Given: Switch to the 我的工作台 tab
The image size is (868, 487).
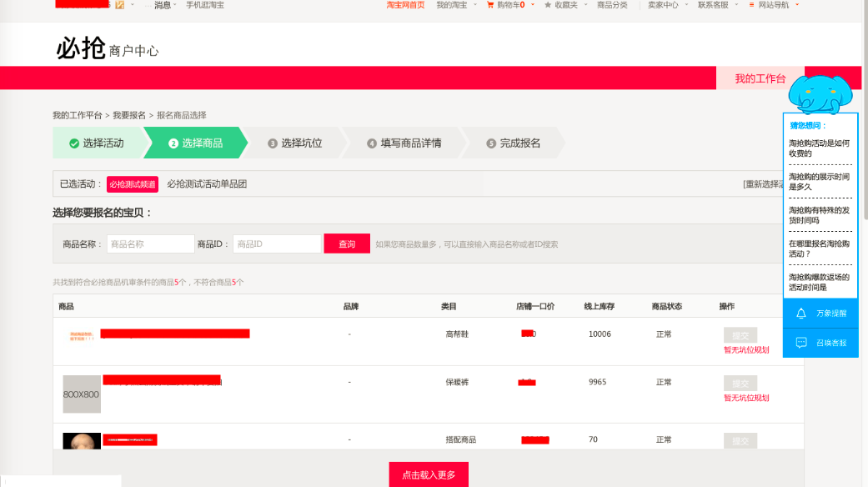Looking at the screenshot, I should tap(760, 78).
